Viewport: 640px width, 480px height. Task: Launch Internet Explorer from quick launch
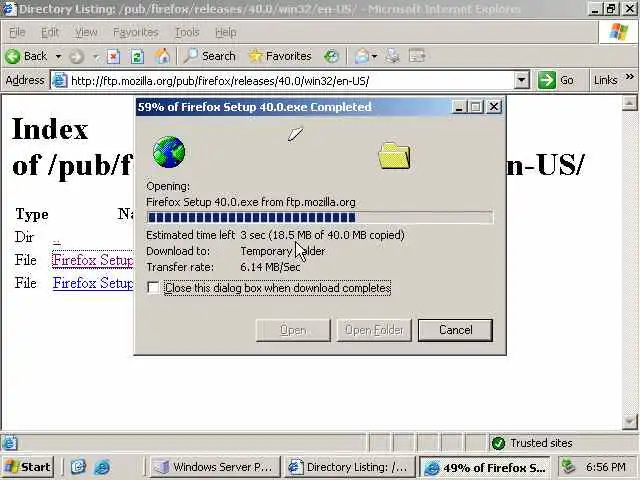(102, 467)
